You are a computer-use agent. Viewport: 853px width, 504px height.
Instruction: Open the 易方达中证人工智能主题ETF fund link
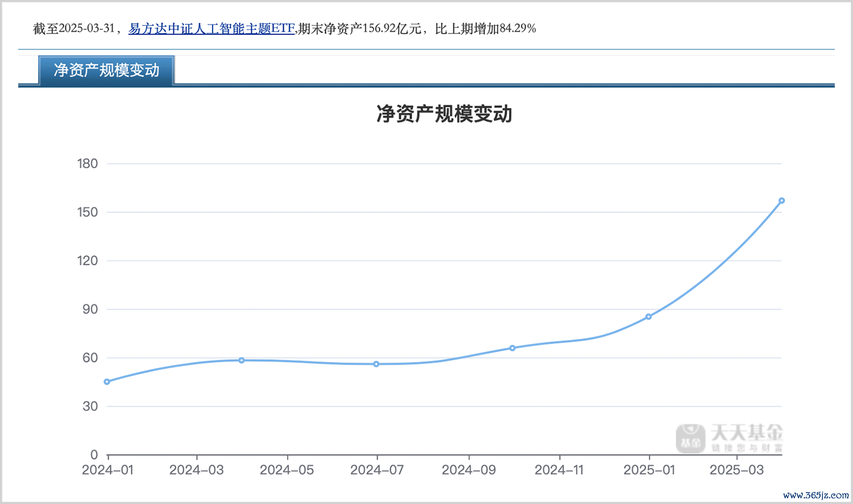[x=211, y=28]
